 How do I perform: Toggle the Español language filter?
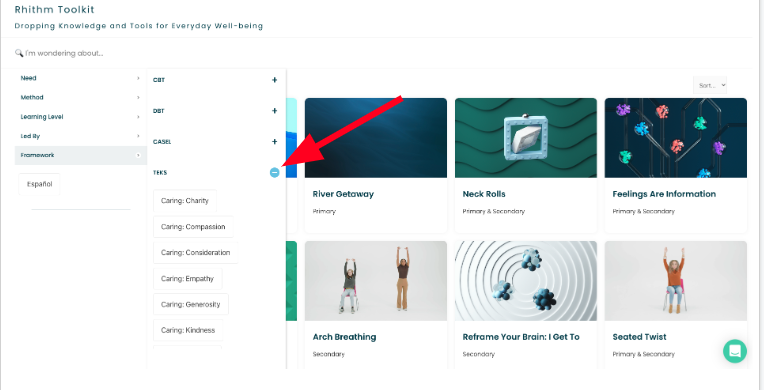point(39,184)
